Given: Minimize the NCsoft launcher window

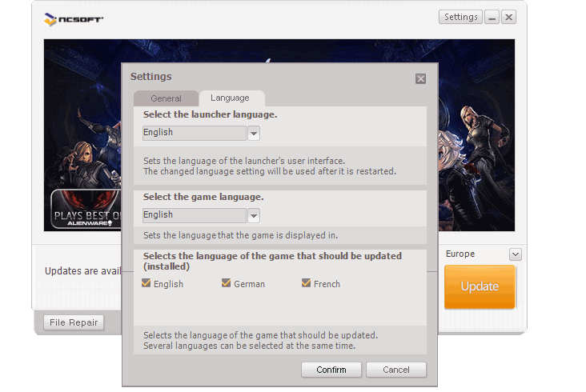Looking at the screenshot, I should coord(492,17).
